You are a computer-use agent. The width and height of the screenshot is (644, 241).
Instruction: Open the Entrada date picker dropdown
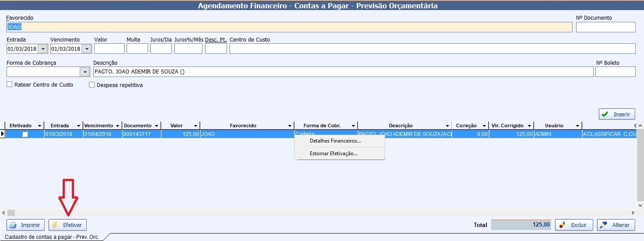pos(43,49)
